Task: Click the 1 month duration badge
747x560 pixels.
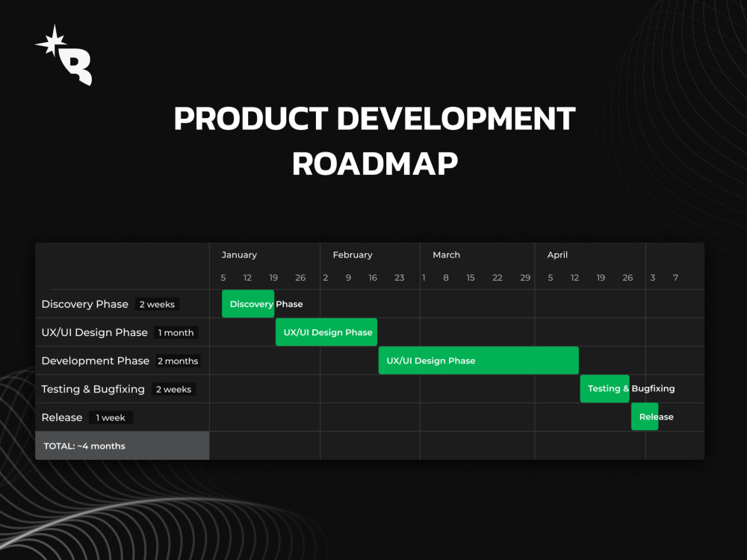Action: tap(176, 333)
